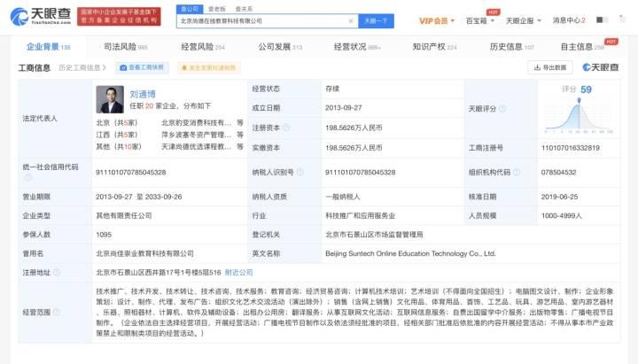Click 组织机构代码 value 078504532
638x364 pixels.
558,172
